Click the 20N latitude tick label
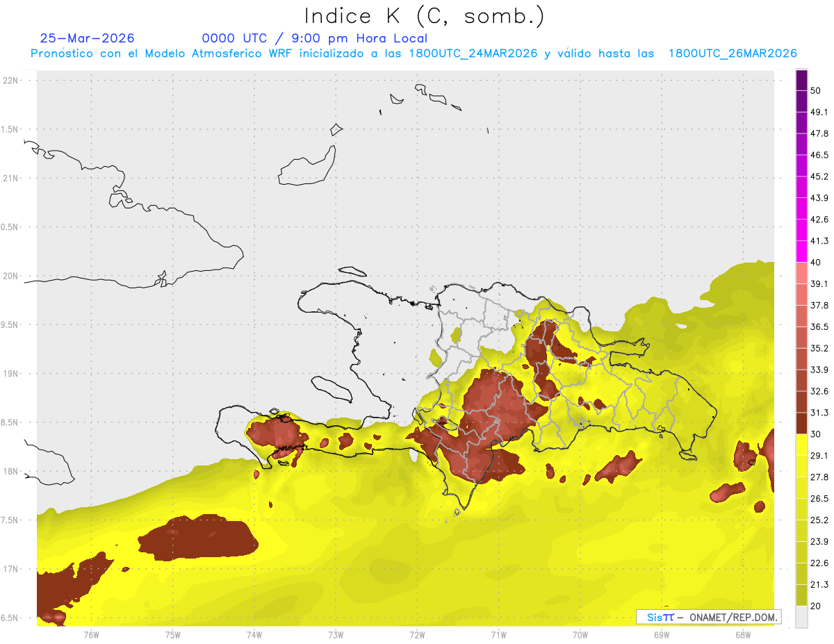This screenshot has height=644, width=834. click(x=10, y=276)
